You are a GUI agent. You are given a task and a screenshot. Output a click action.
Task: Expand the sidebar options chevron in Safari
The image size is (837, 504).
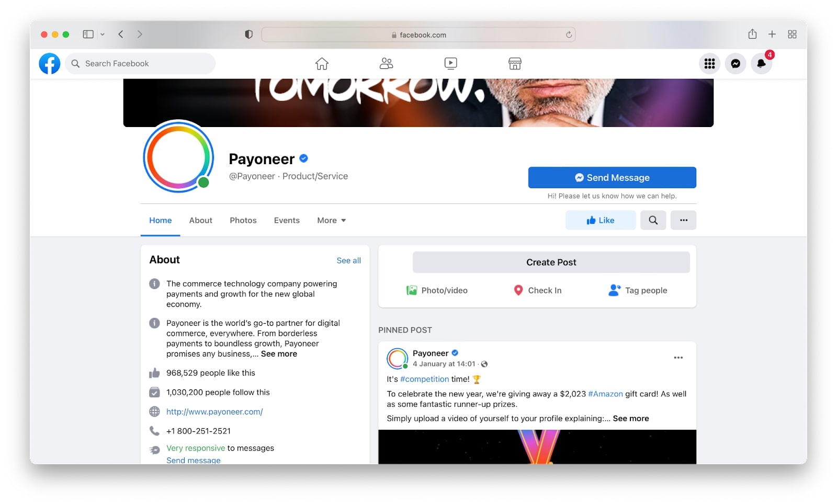[x=103, y=35]
